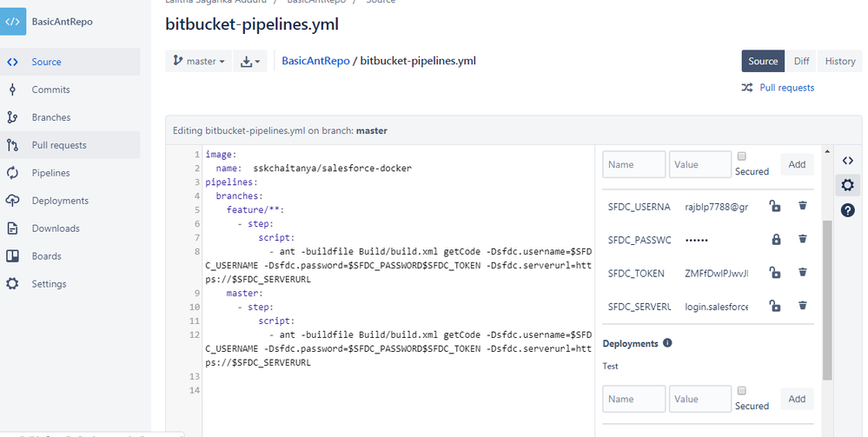Open the download dropdown next to master
Screen dimensions: 868x437
[250, 61]
